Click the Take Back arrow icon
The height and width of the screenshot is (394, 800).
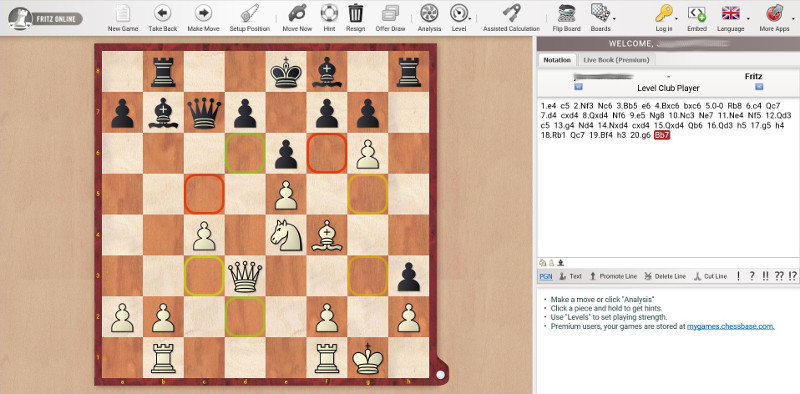click(x=163, y=13)
